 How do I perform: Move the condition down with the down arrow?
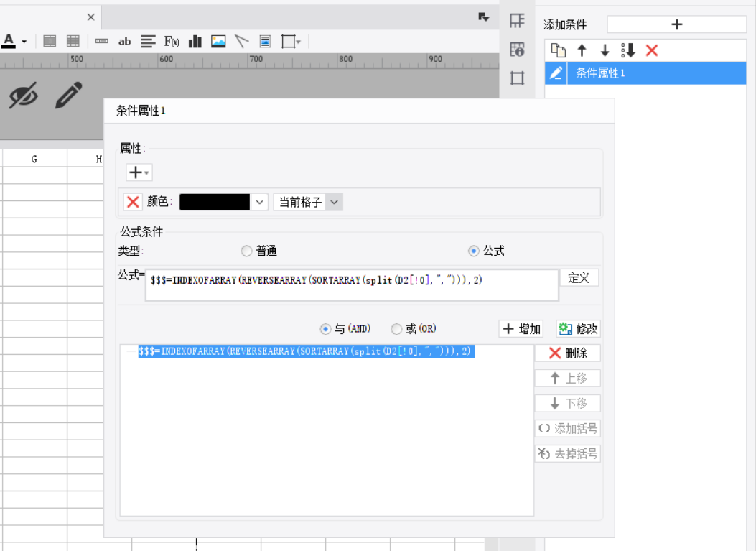pyautogui.click(x=605, y=50)
